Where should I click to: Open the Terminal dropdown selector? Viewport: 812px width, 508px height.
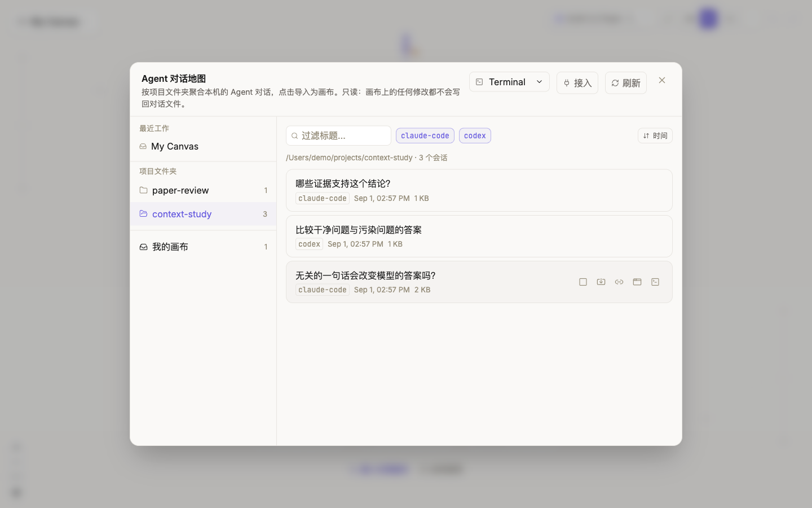(509, 82)
